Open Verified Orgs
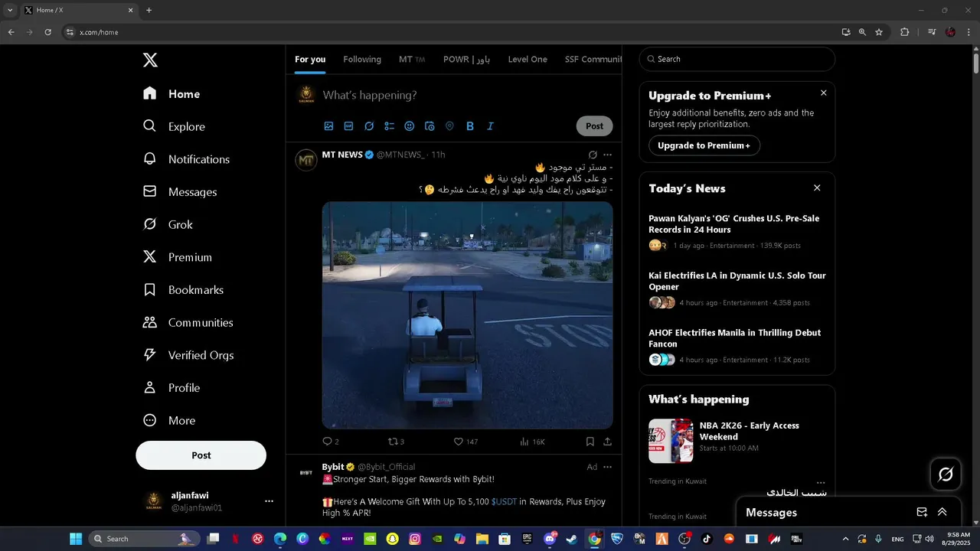The height and width of the screenshot is (551, 980). (x=188, y=355)
